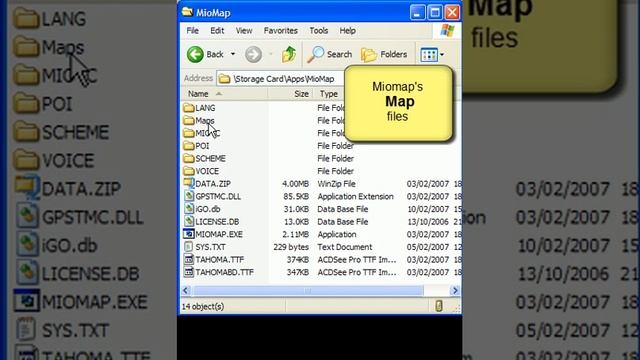Open the Views icon menu
Image resolution: width=640 pixels, height=360 pixels.
point(432,55)
